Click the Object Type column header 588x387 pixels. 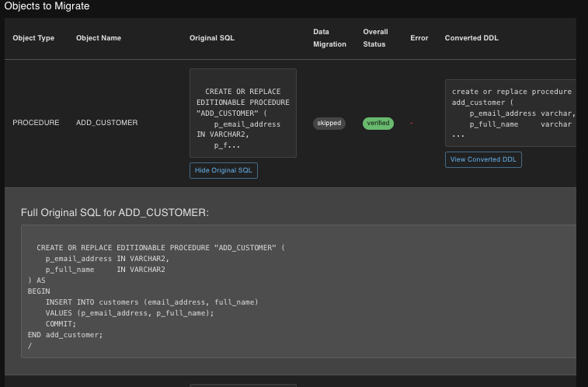click(x=33, y=38)
